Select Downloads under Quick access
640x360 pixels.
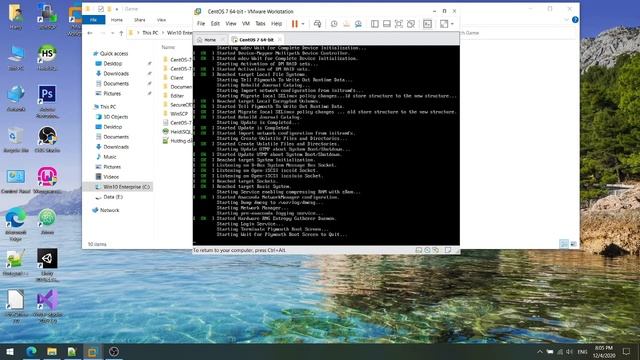click(116, 73)
